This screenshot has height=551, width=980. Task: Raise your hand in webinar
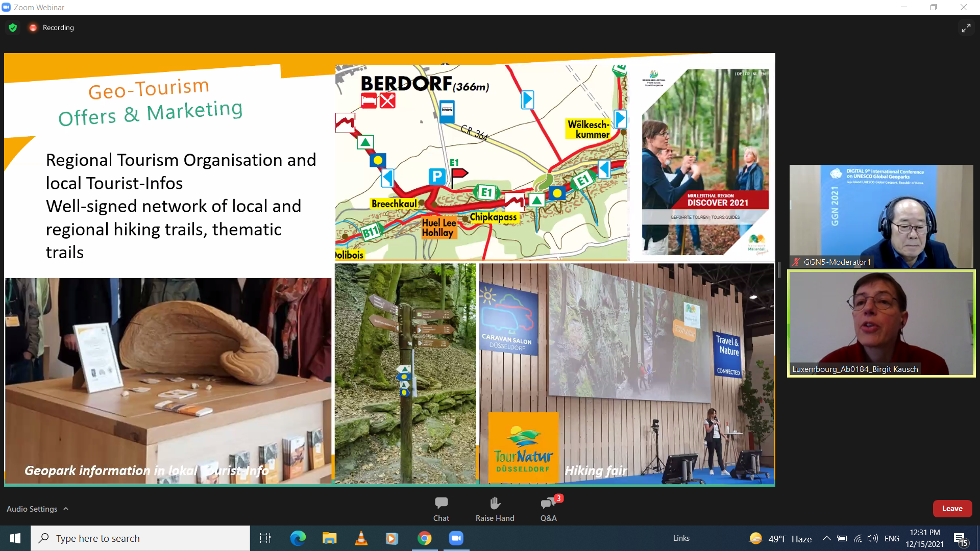coord(495,509)
